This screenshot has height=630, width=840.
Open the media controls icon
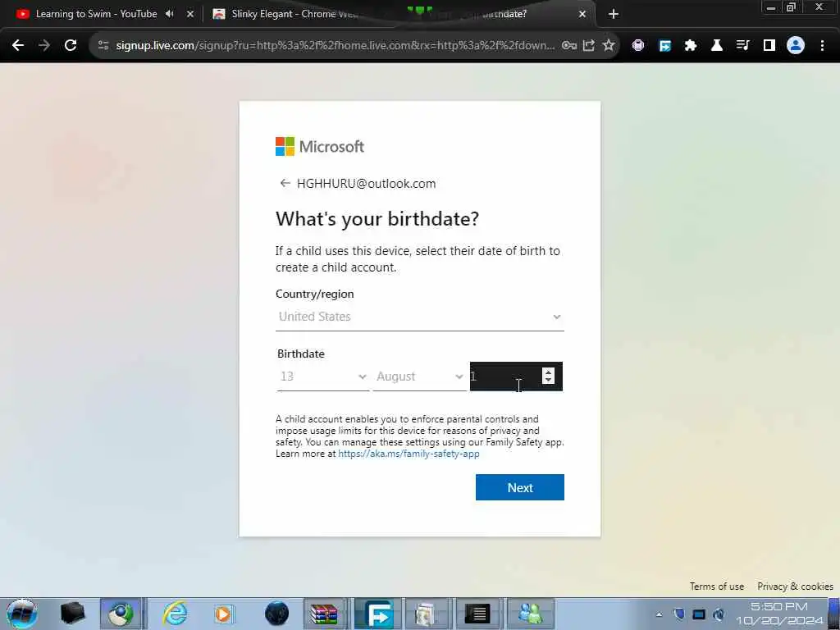coord(743,46)
